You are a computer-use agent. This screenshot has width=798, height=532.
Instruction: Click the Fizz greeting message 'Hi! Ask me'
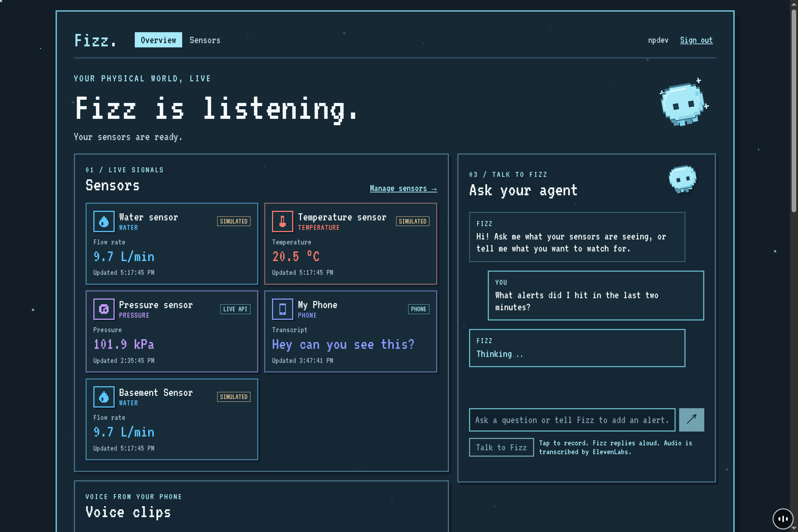[577, 237]
